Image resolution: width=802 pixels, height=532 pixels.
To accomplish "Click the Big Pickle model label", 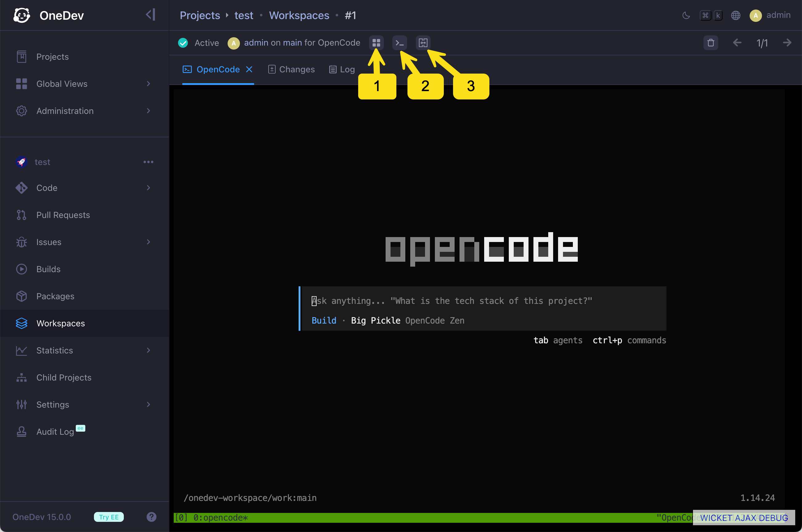I will [x=376, y=320].
